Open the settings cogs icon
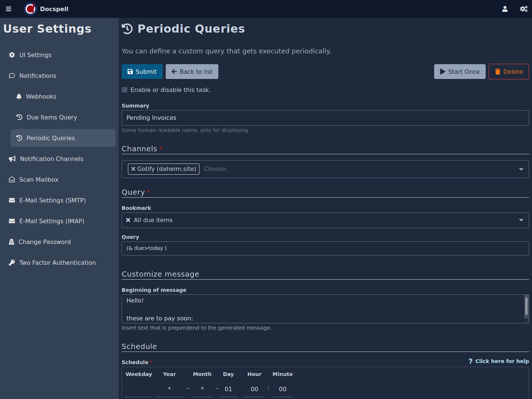Viewport: 532px width, 399px height. 524,9
